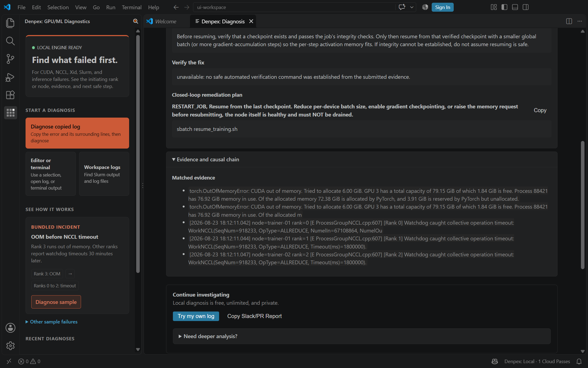Image resolution: width=588 pixels, height=368 pixels.
Task: Open the Edit menu
Action: (x=36, y=7)
